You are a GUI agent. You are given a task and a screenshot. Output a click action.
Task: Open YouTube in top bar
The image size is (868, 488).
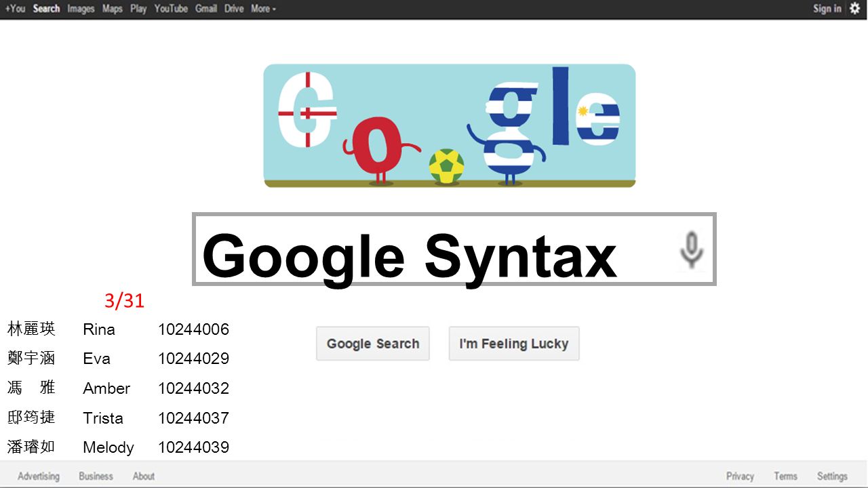coord(171,9)
